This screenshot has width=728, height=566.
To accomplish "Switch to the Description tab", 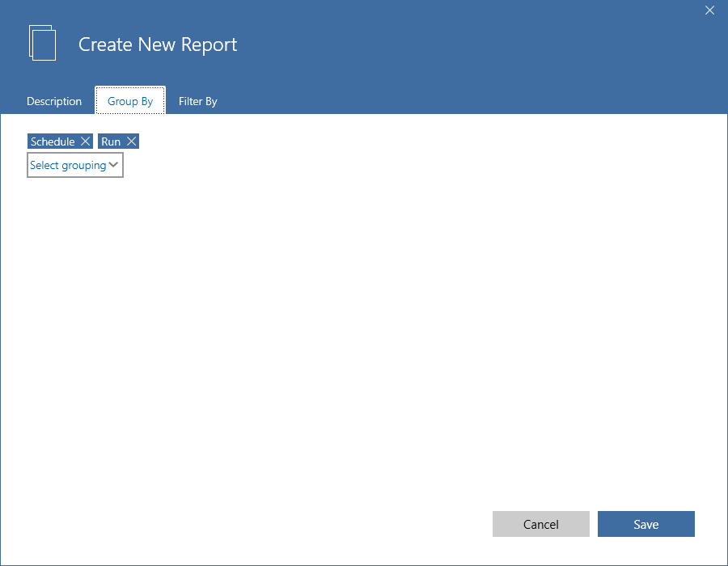I will (x=54, y=100).
